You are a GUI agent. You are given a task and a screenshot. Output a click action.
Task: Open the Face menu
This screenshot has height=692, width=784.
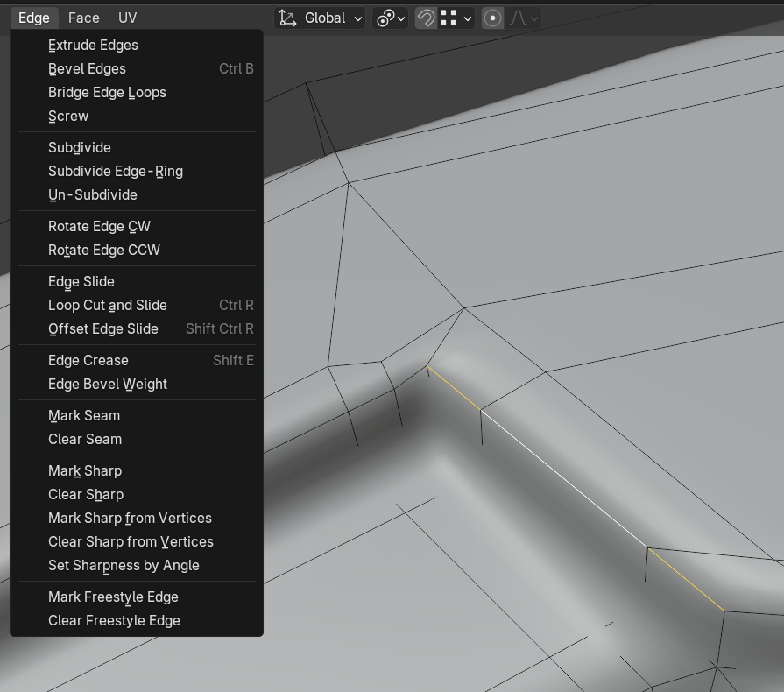[83, 18]
